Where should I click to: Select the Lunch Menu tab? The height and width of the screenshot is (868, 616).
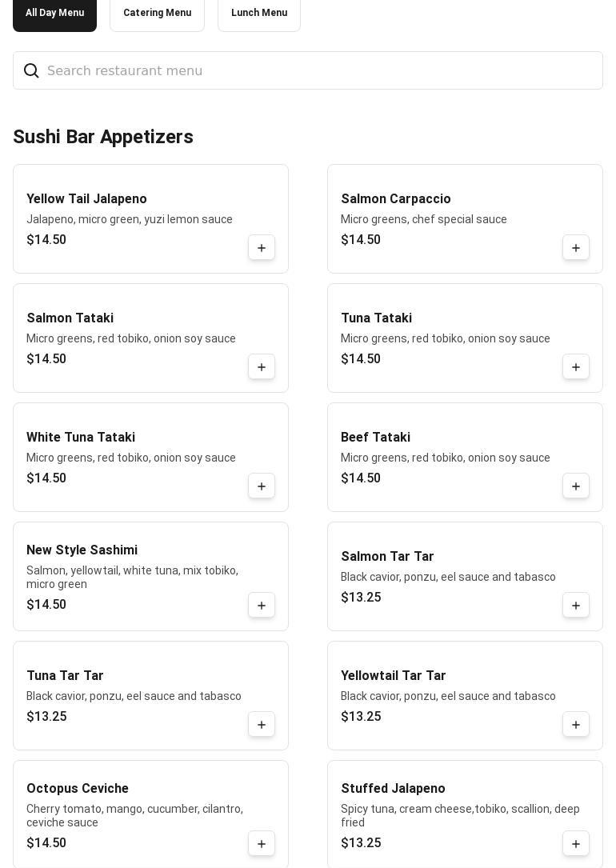(x=259, y=13)
